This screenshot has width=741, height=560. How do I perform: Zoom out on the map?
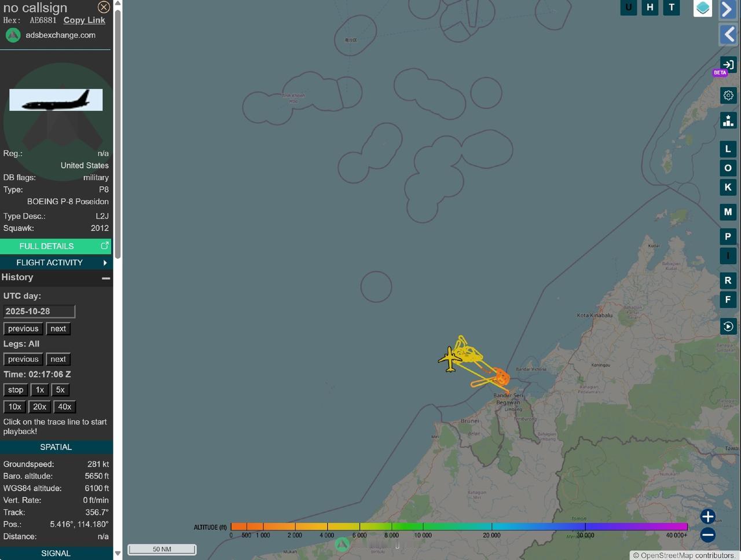click(x=707, y=535)
